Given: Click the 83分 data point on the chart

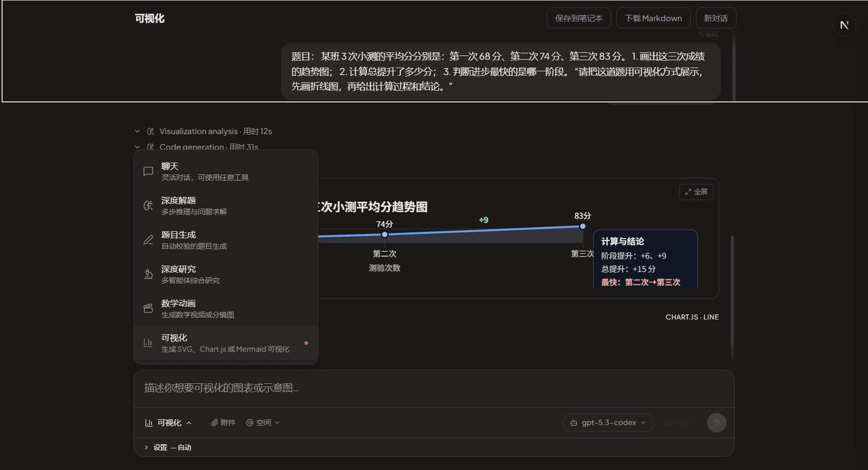Looking at the screenshot, I should [583, 226].
